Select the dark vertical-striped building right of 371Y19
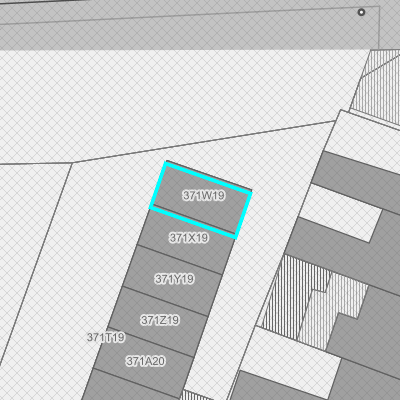The width and height of the screenshot is (400, 400). [x=293, y=297]
